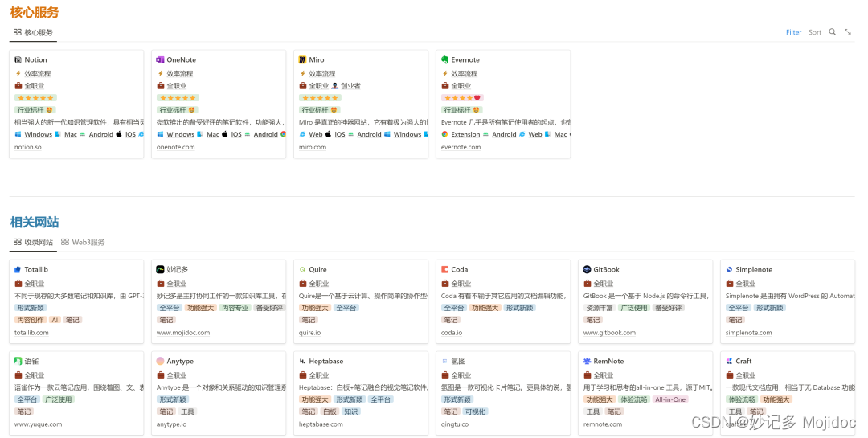This screenshot has height=438, width=868.
Task: Open the remnote.com link
Action: pyautogui.click(x=603, y=424)
